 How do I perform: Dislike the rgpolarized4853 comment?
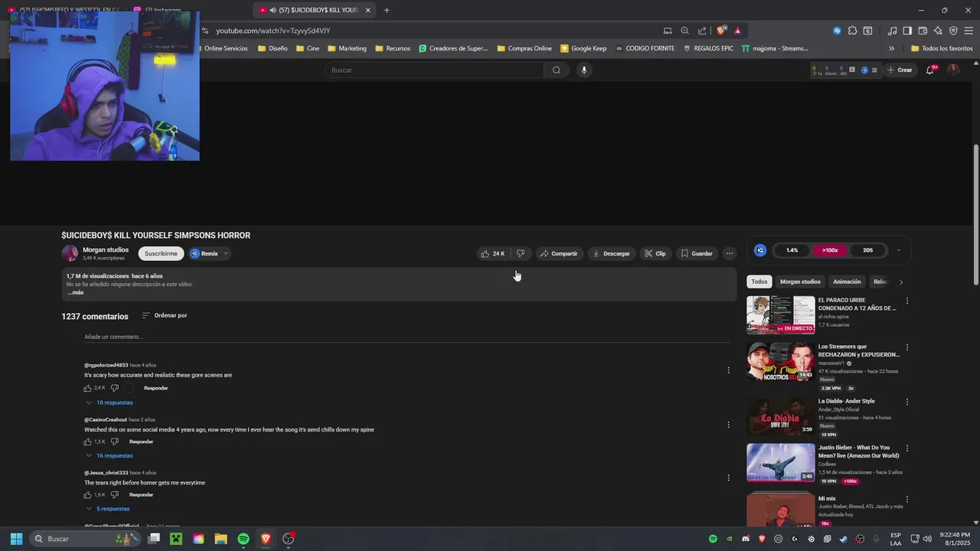[114, 388]
